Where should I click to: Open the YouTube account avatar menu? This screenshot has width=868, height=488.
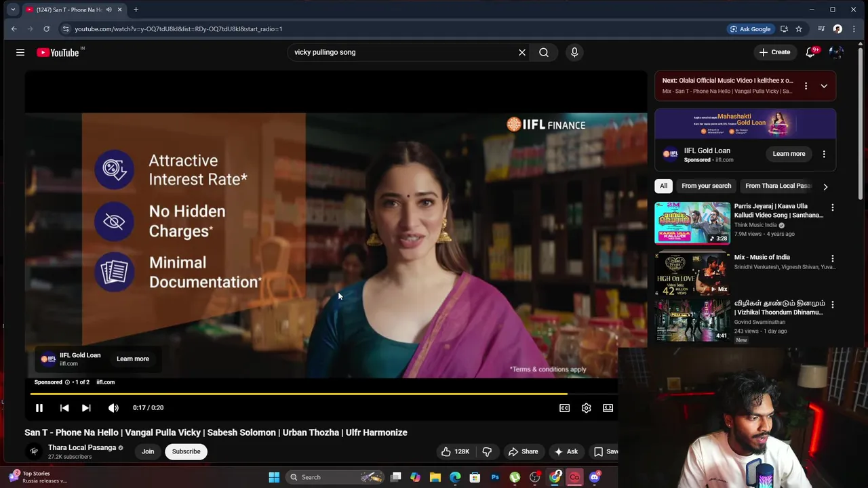[837, 52]
